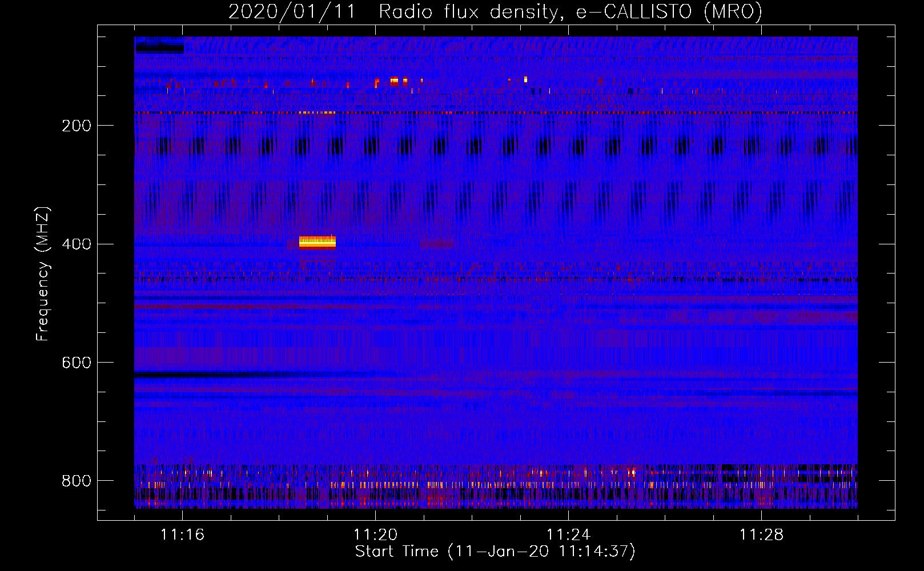Click the "11:16" time tick label
Viewport: 924px width, 571px height.
click(x=183, y=535)
